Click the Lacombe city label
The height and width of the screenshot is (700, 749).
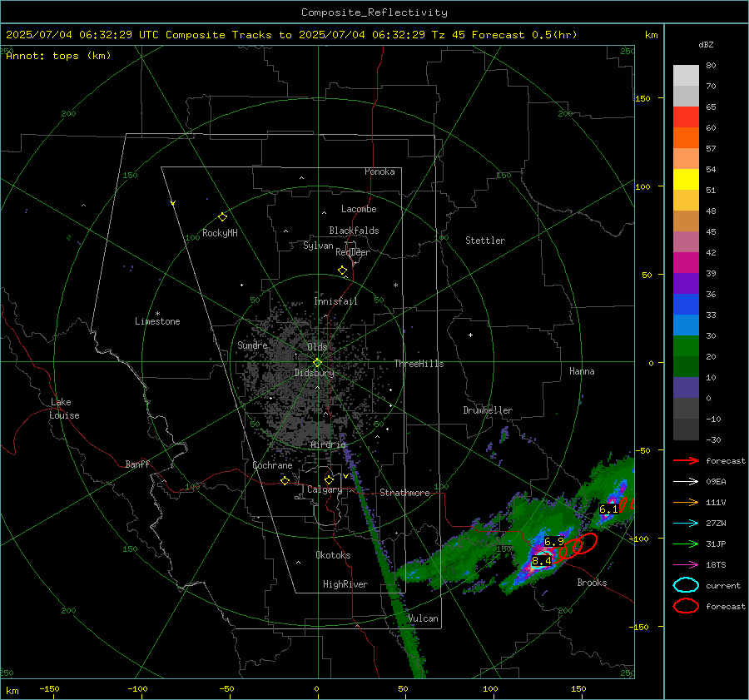click(359, 209)
